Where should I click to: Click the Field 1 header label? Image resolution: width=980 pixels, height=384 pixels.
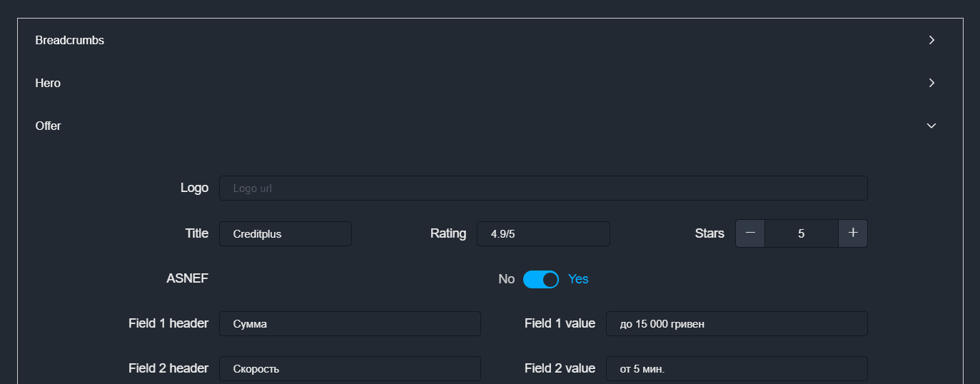168,323
